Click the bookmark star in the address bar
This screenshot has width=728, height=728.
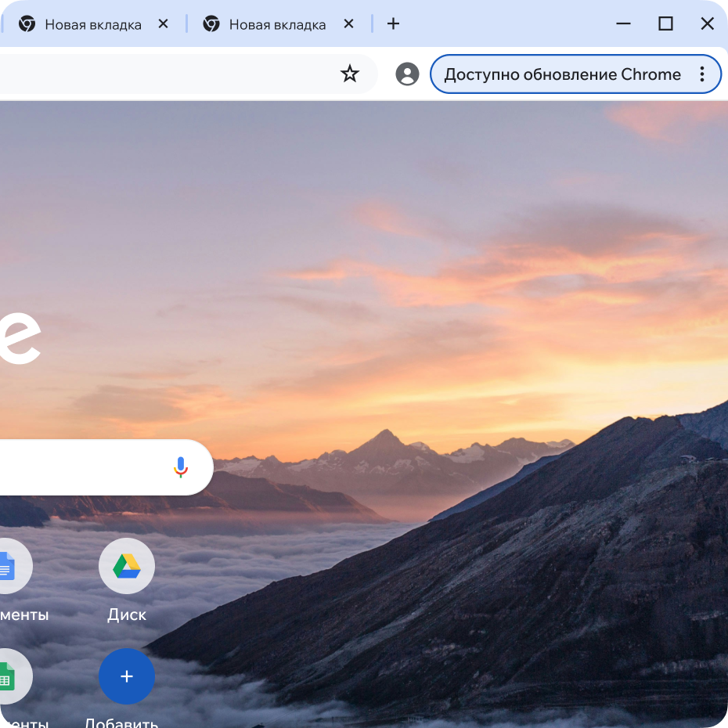pos(349,74)
